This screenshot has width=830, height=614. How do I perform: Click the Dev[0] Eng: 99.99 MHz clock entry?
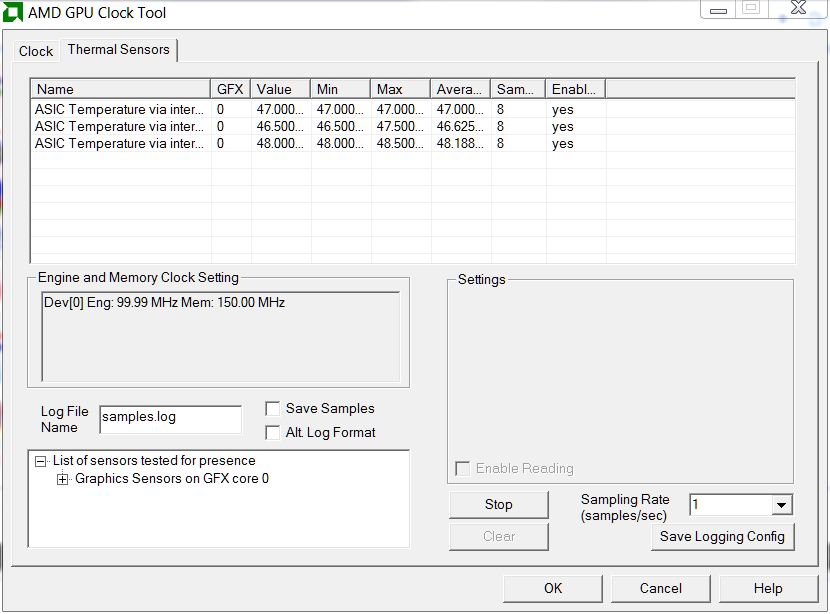[x=164, y=302]
